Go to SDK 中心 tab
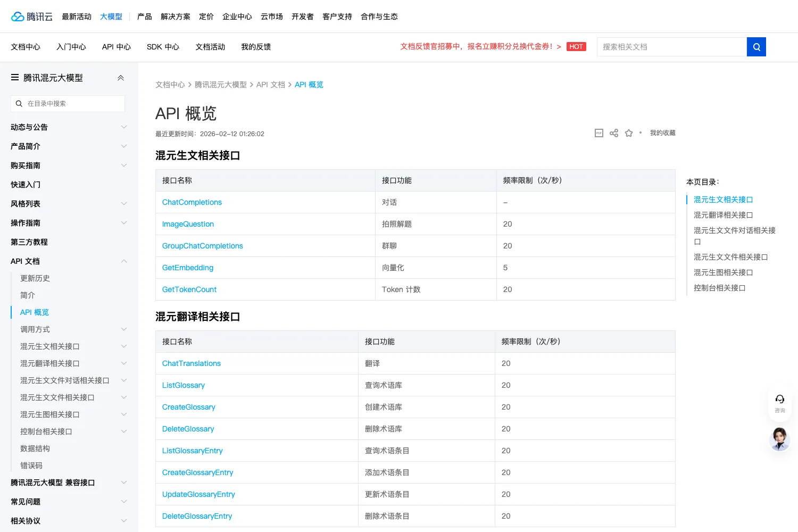 [x=163, y=47]
